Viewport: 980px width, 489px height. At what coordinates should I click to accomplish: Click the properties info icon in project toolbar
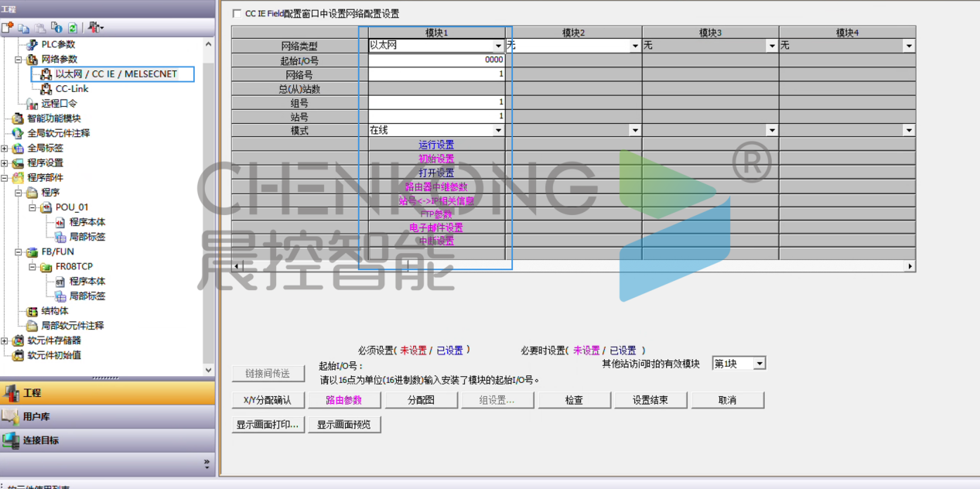point(56,28)
